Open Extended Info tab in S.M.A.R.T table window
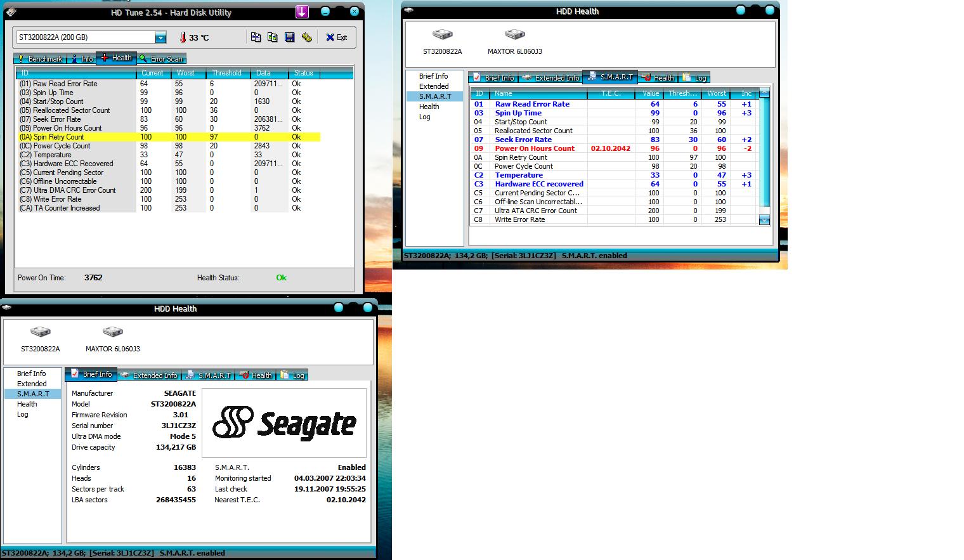 point(550,77)
